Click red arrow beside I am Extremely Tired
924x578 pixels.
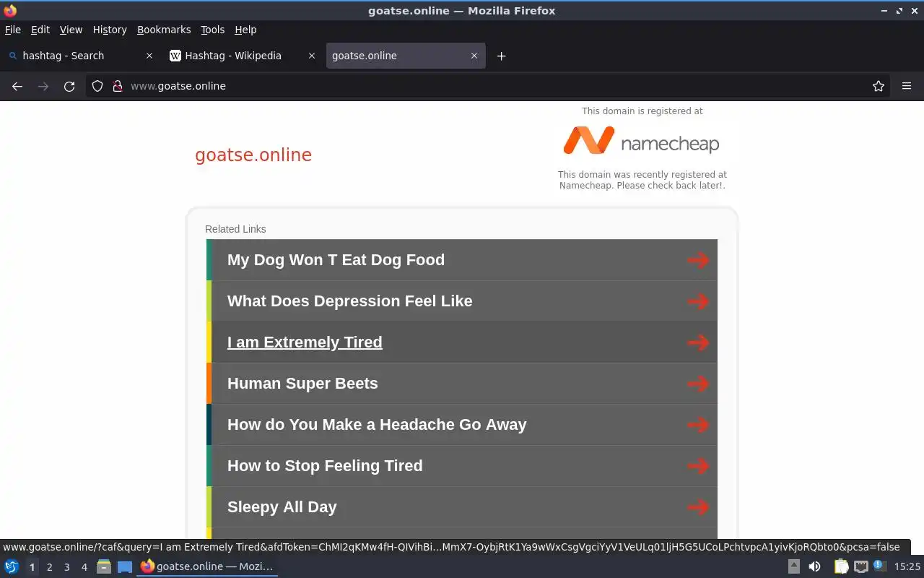(698, 342)
